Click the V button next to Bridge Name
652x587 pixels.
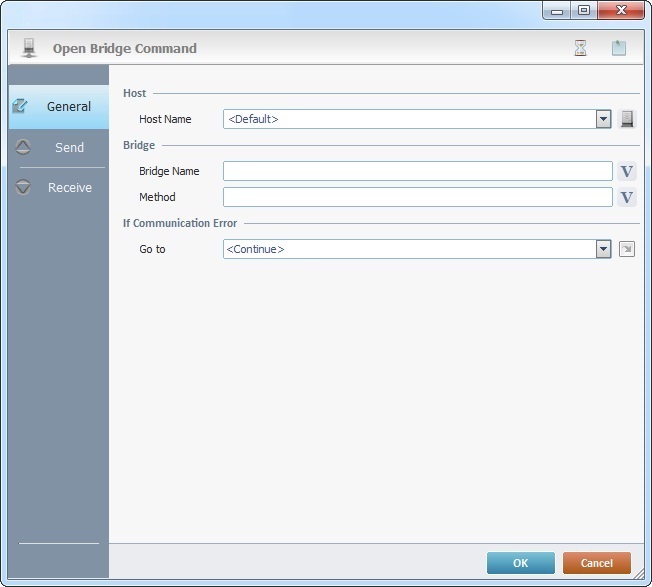pyautogui.click(x=627, y=171)
